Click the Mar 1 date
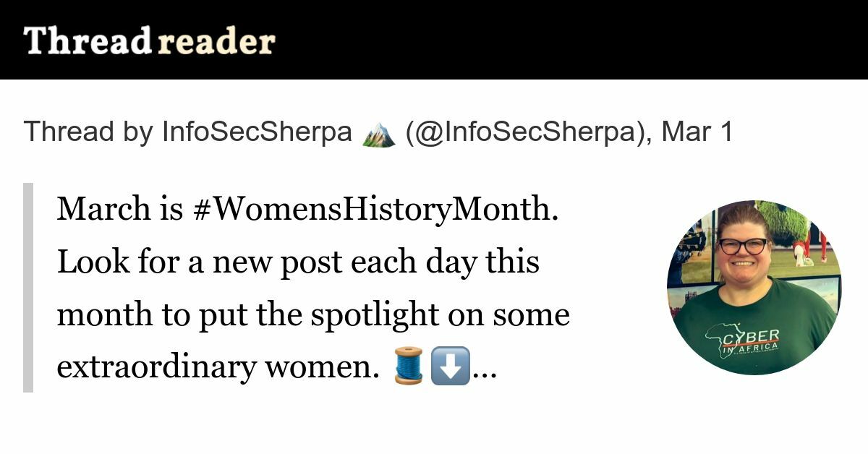The width and height of the screenshot is (868, 454). [x=697, y=132]
